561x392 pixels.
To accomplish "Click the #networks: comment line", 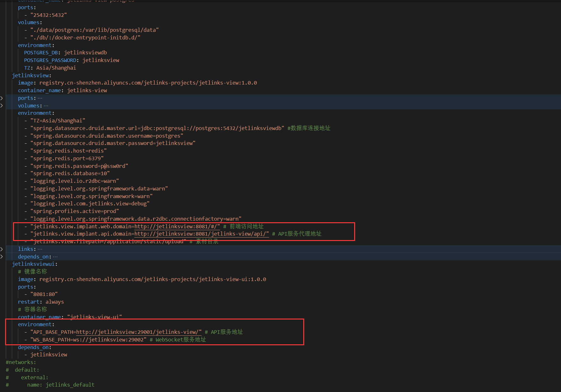I will (x=21, y=362).
